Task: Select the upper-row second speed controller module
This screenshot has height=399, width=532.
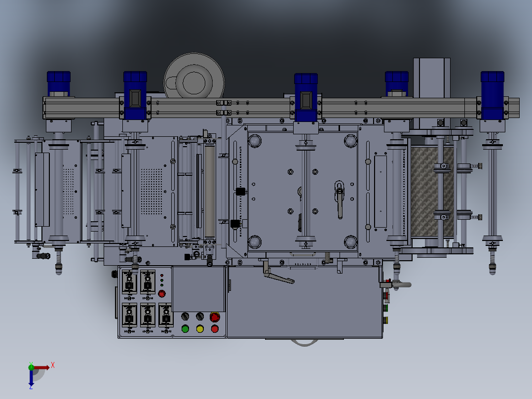Action: (x=148, y=282)
